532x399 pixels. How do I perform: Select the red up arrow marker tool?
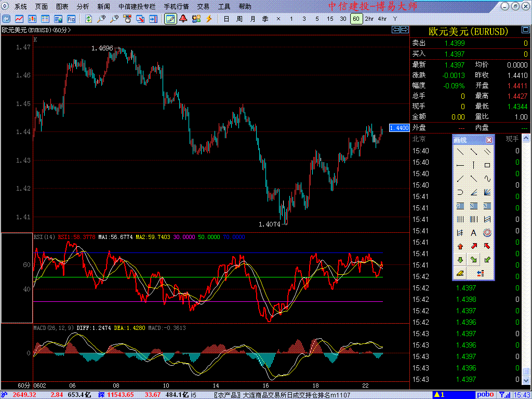click(x=460, y=247)
